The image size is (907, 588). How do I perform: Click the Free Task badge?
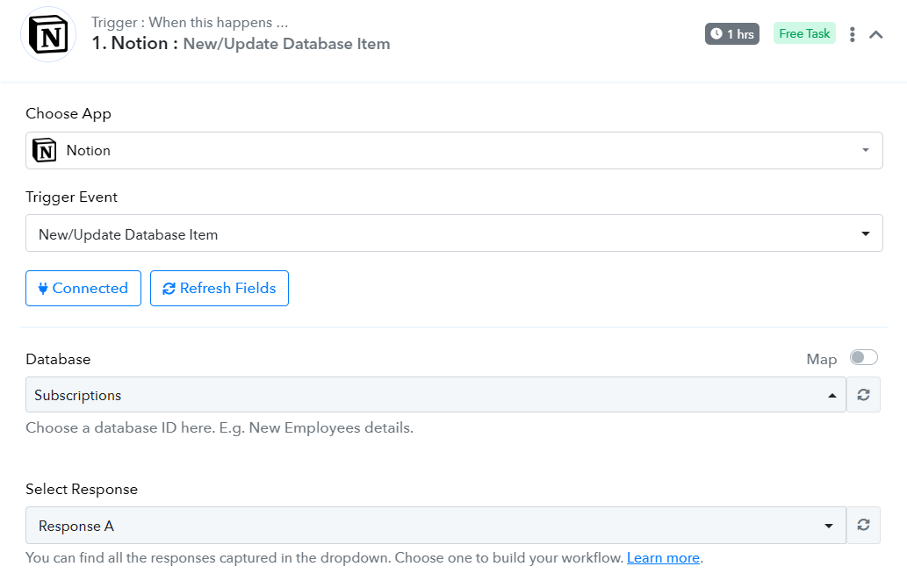click(804, 33)
